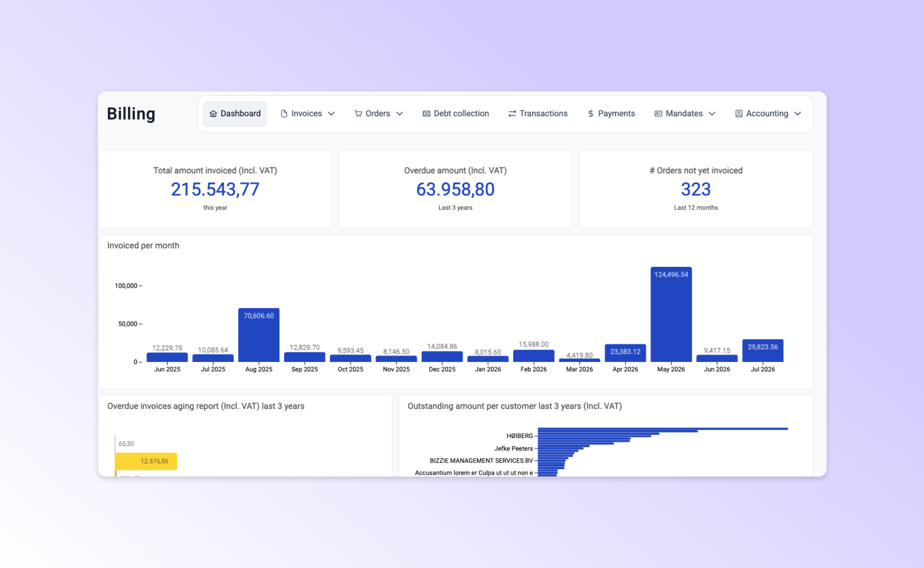The width and height of the screenshot is (924, 568).
Task: Click the Invoiced per month title
Action: click(143, 246)
